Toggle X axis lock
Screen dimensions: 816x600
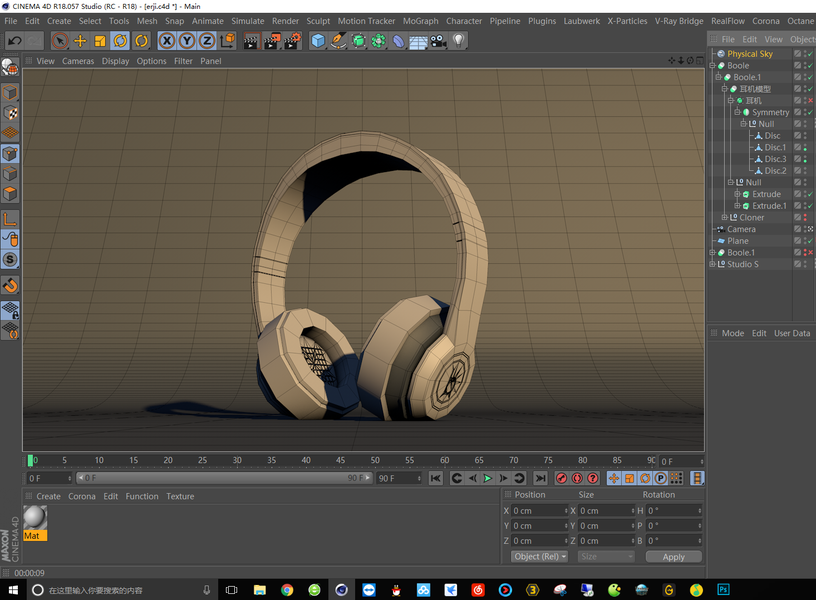[x=167, y=41]
